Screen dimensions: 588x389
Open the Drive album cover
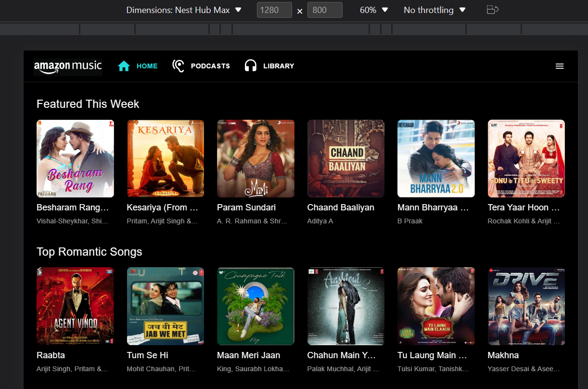[526, 306]
